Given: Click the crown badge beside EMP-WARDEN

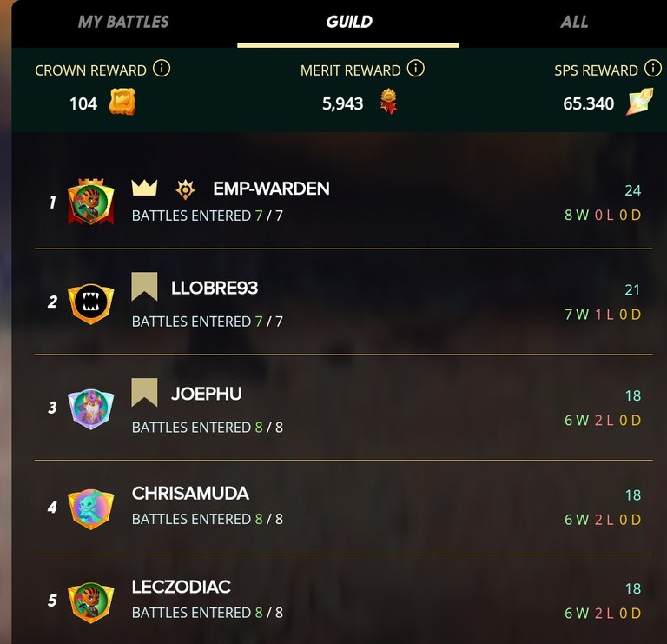Looking at the screenshot, I should coord(145,187).
